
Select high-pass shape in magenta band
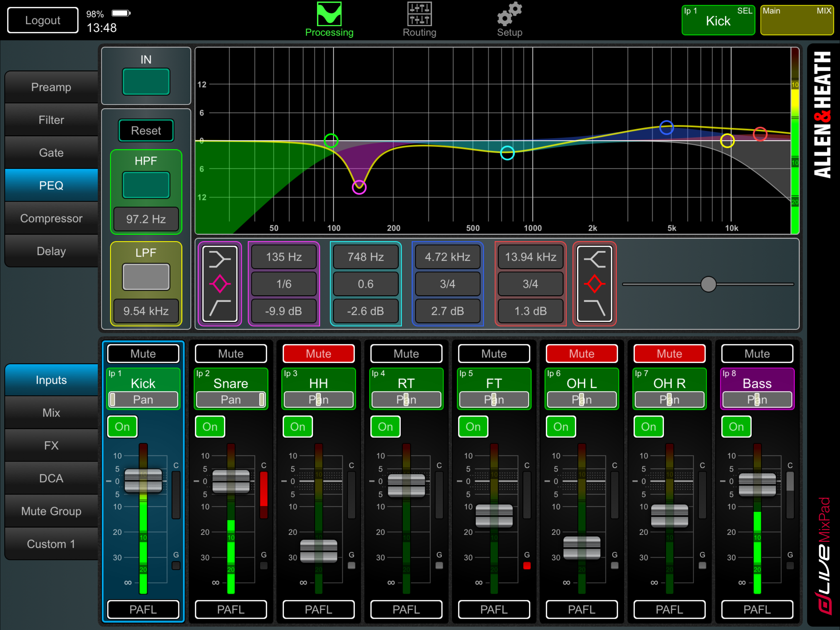point(220,307)
